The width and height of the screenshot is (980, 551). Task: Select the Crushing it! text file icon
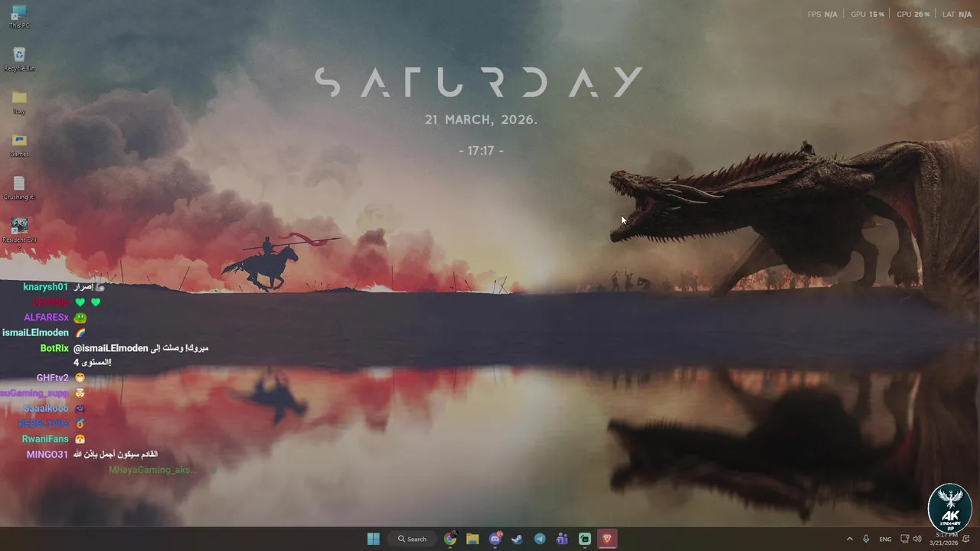click(x=19, y=188)
